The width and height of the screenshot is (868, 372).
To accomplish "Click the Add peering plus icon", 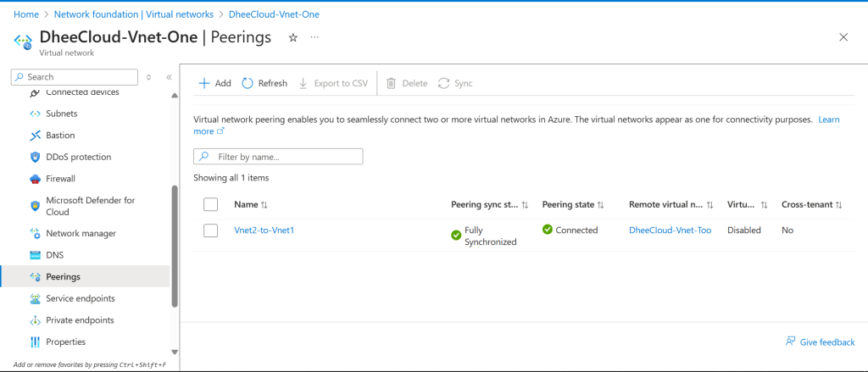I will pos(204,83).
